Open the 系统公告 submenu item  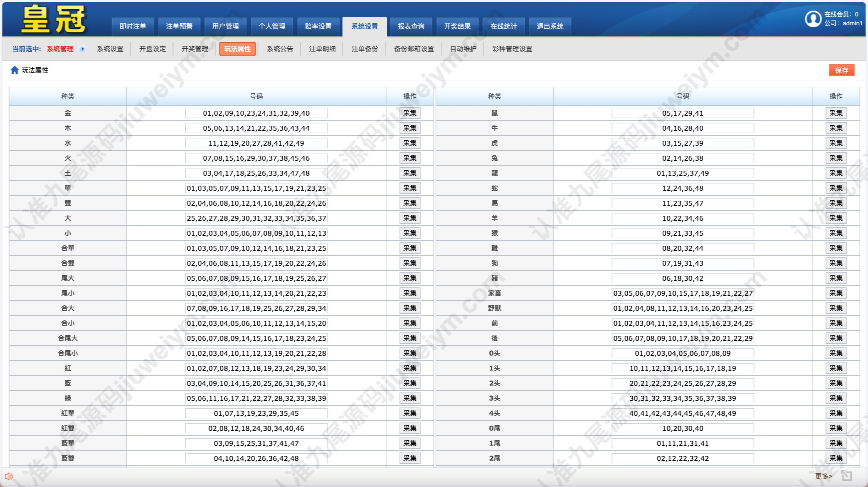point(280,49)
